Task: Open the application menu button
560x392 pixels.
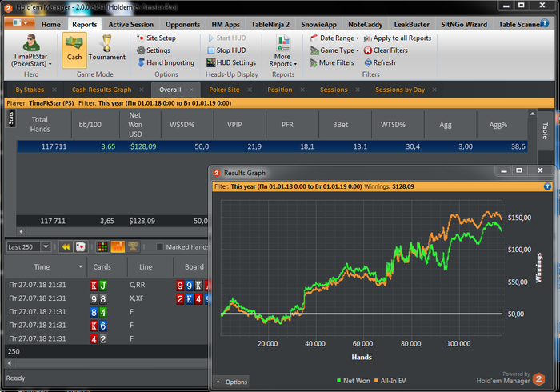Action: [20, 23]
